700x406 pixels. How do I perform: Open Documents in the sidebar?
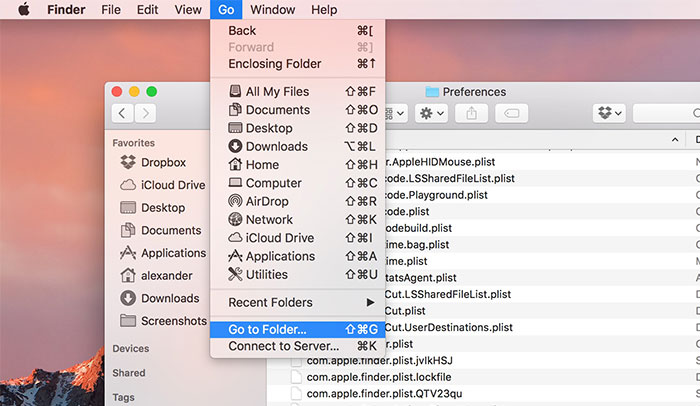[161, 230]
